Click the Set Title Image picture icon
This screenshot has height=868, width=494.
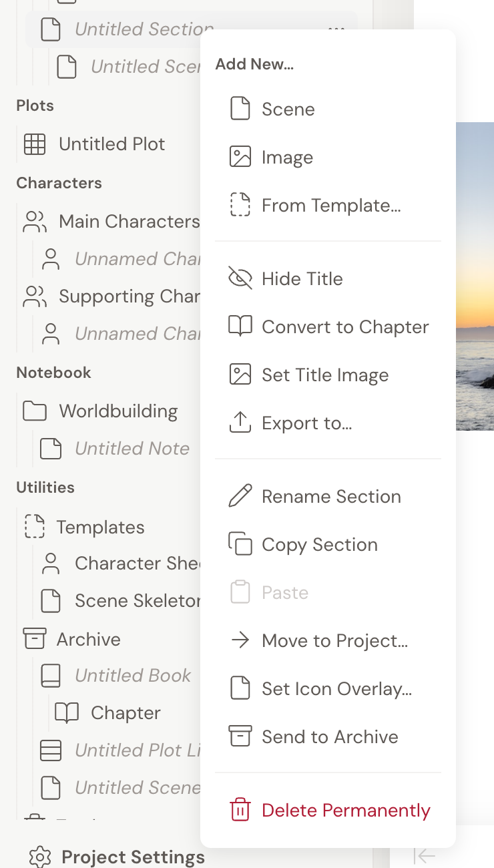click(240, 375)
